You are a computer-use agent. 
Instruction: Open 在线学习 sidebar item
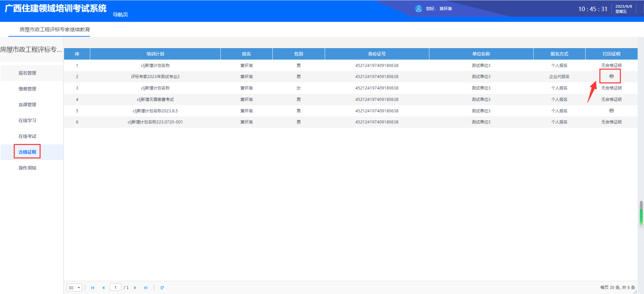pos(27,121)
